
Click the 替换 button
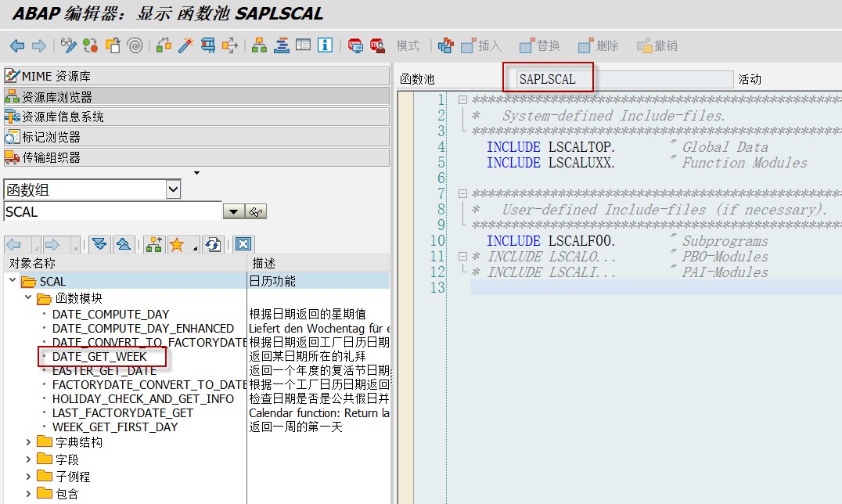539,45
